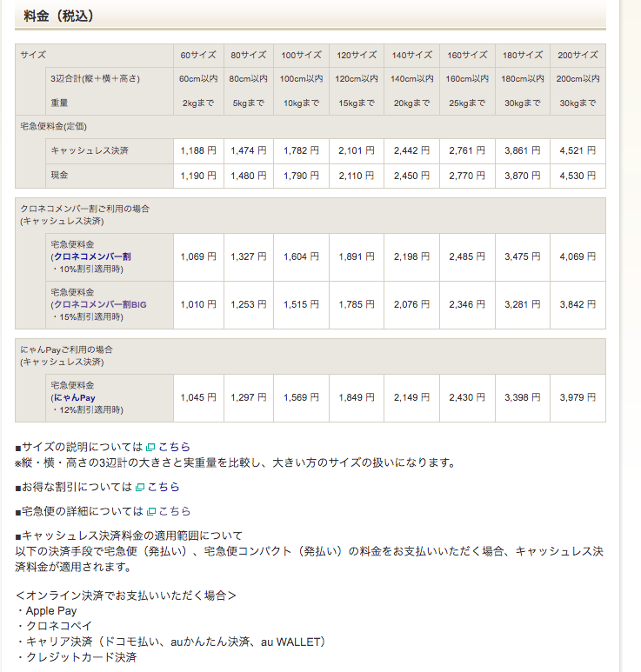Click member discount price 1,069 円
Screen dimensions: 641x672
tap(198, 256)
